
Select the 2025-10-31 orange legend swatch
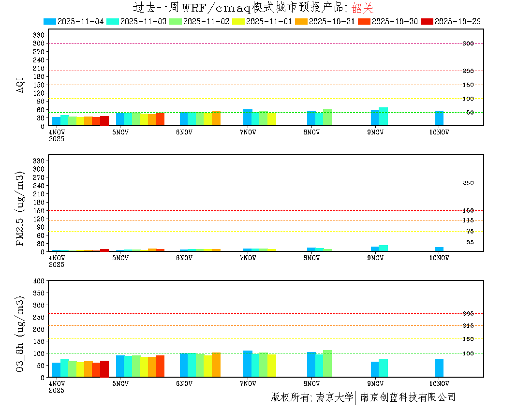[301, 21]
